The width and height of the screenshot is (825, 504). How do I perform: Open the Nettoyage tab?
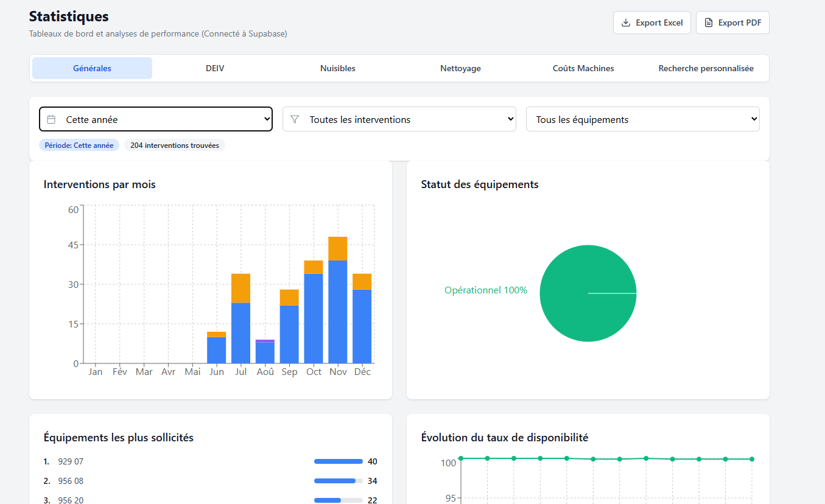pos(460,68)
